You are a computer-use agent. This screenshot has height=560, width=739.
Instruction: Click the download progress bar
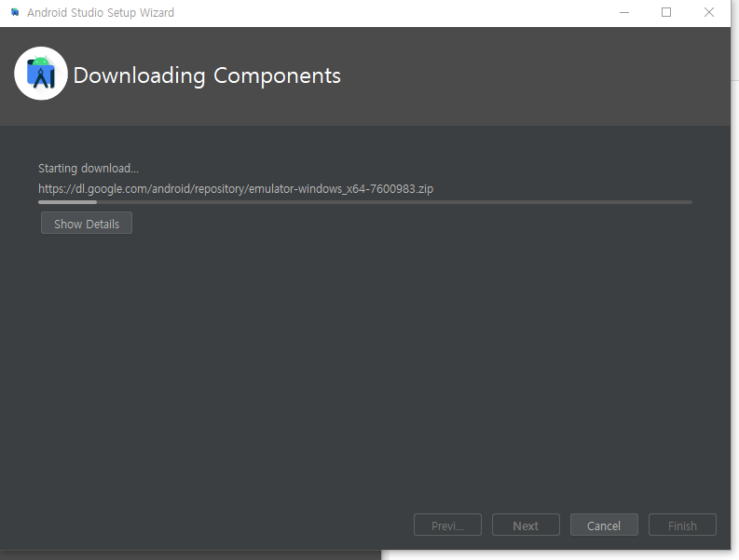(x=365, y=202)
